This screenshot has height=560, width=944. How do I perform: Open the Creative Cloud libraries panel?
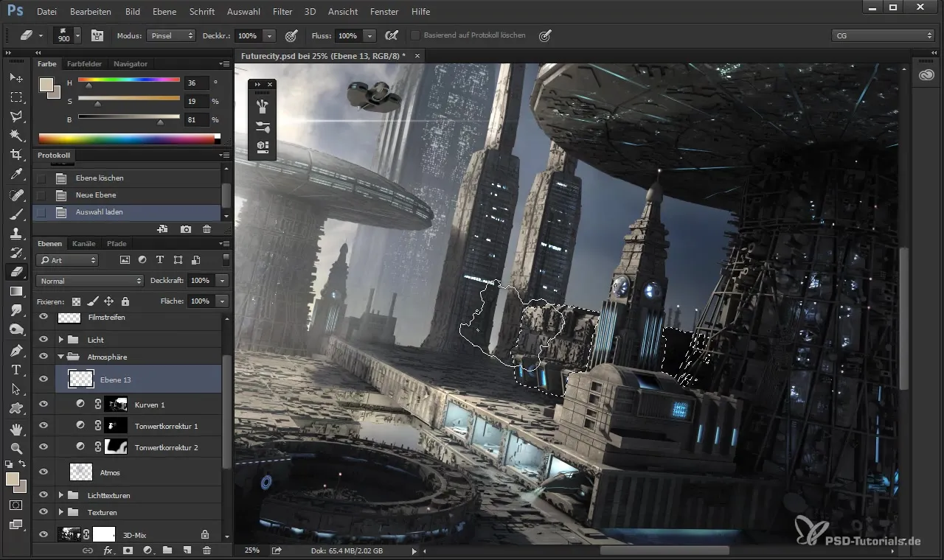pos(926,75)
